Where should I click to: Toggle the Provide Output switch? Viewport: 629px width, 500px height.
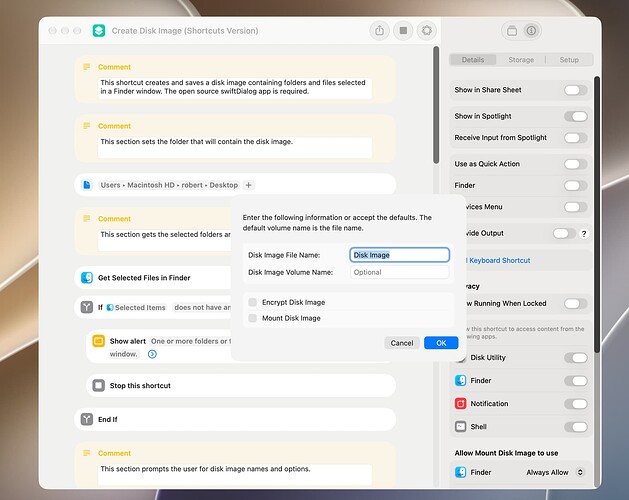coord(564,233)
